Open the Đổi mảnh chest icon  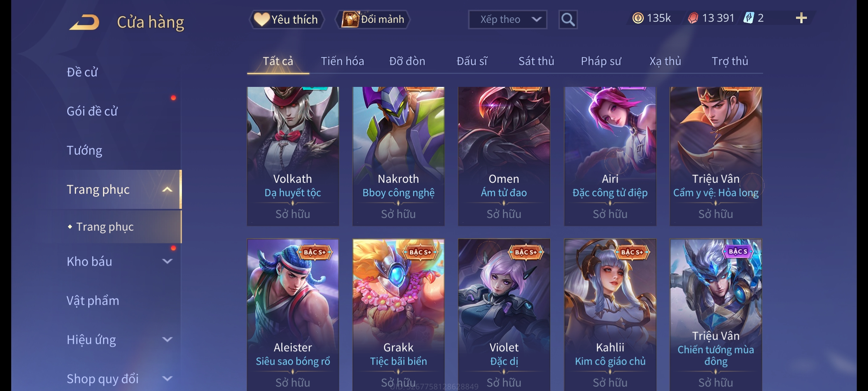click(x=350, y=19)
